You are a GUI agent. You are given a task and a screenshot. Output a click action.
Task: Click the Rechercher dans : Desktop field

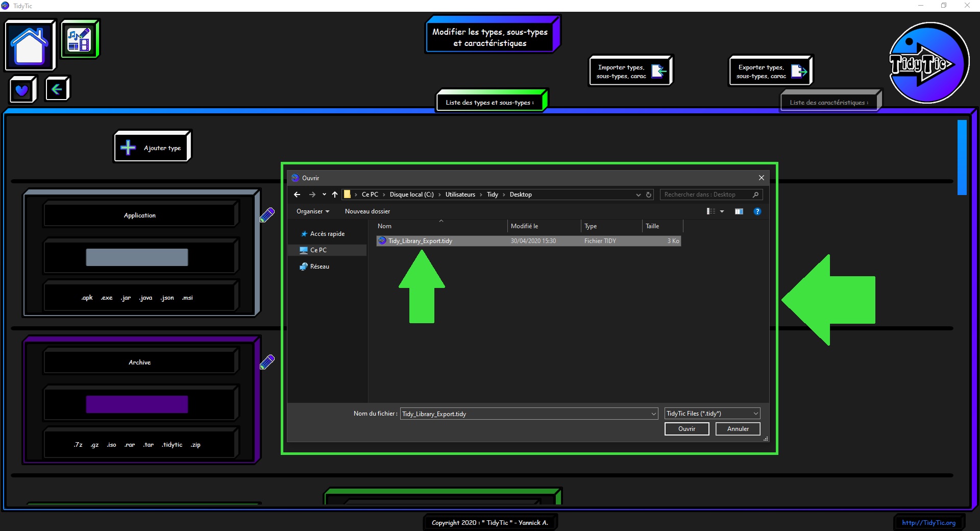[710, 195]
